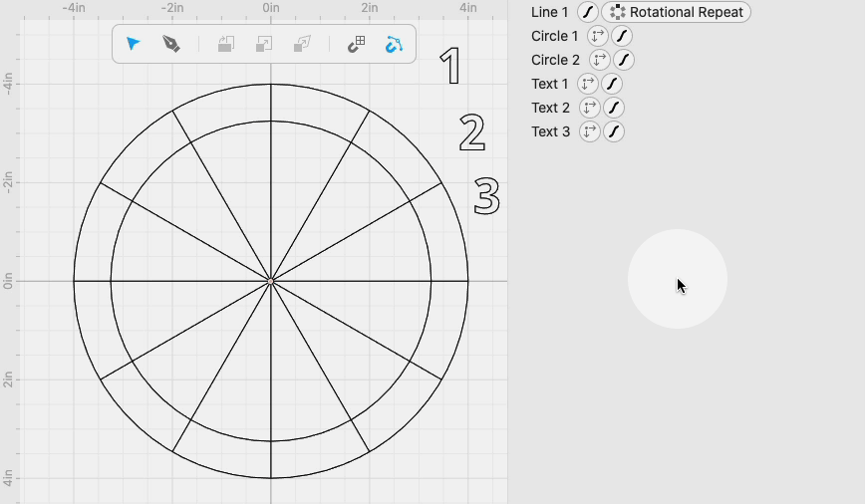Click the stroke style icon next to Line 1

[588, 12]
